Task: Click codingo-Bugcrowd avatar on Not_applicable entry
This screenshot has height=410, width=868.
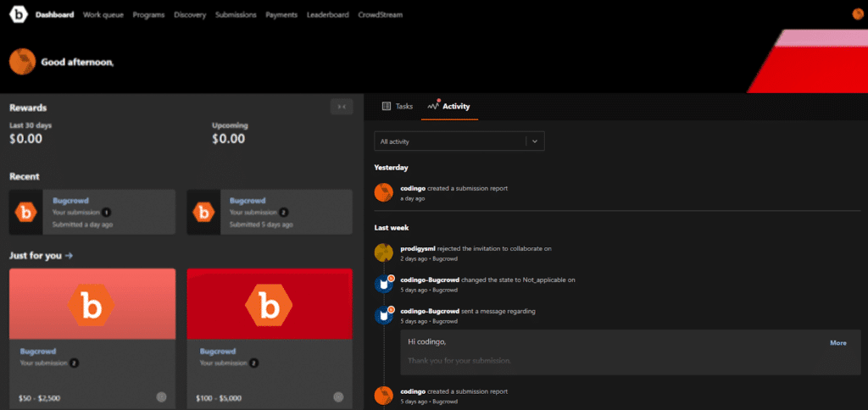Action: [x=384, y=284]
